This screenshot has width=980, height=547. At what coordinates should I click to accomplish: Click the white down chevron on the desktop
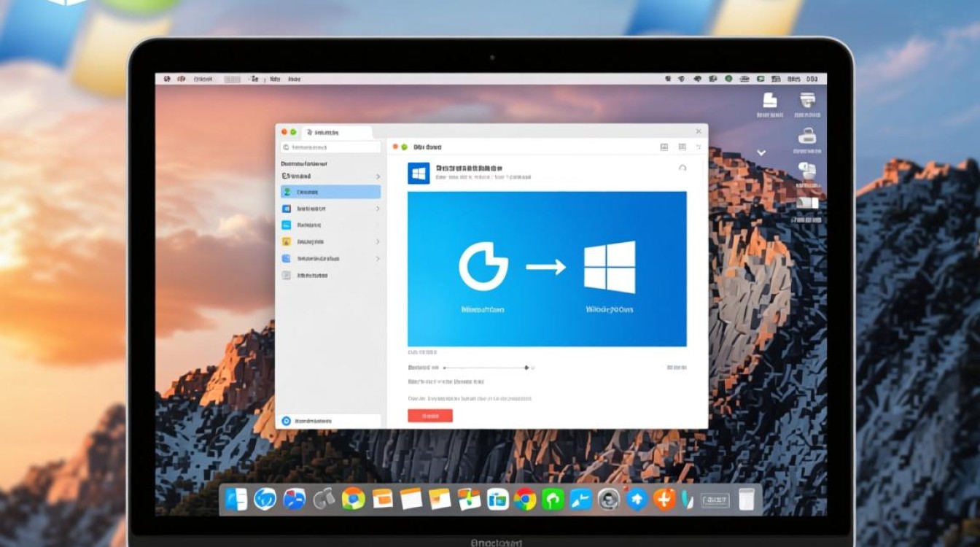[x=761, y=153]
